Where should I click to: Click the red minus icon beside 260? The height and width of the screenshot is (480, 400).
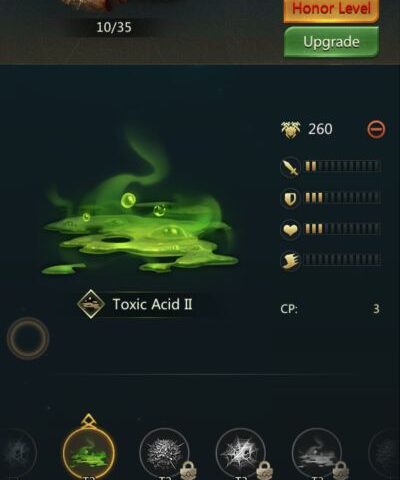tap(376, 129)
